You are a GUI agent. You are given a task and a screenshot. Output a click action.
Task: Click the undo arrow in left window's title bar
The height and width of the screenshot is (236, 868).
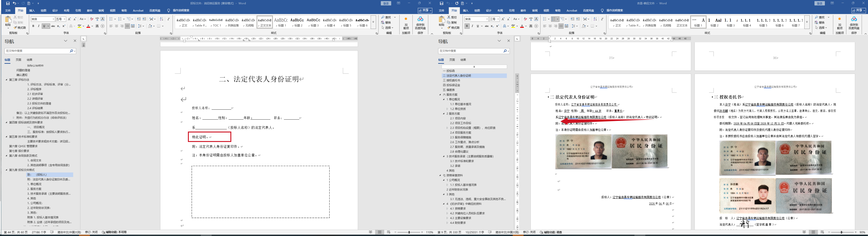point(14,3)
